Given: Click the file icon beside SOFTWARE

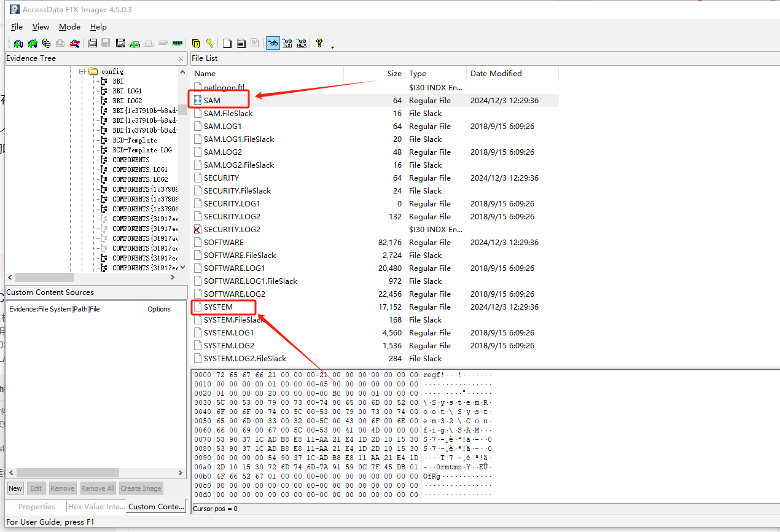Looking at the screenshot, I should [x=197, y=242].
